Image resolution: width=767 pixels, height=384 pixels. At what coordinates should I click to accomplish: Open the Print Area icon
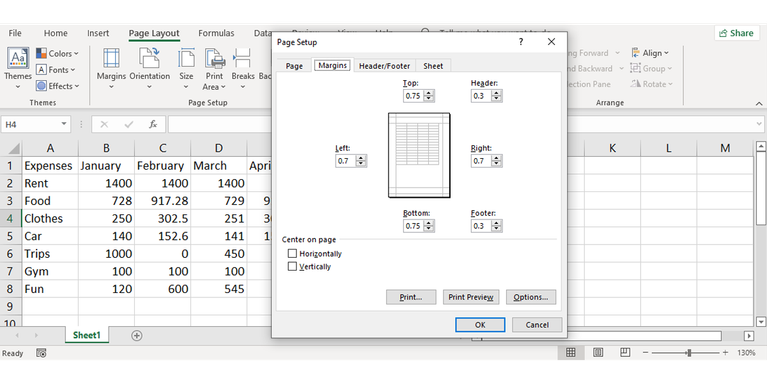(x=214, y=58)
